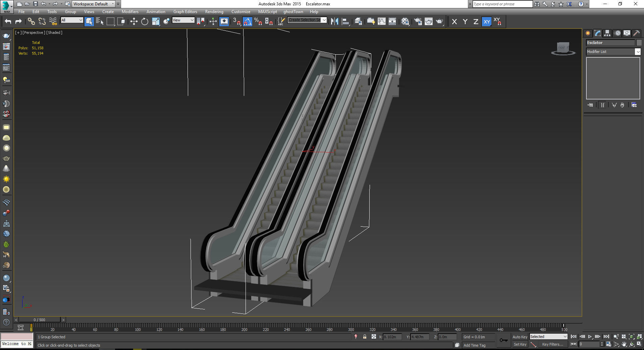Open Key Filters dialog
This screenshot has height=350, width=644.
coord(552,344)
